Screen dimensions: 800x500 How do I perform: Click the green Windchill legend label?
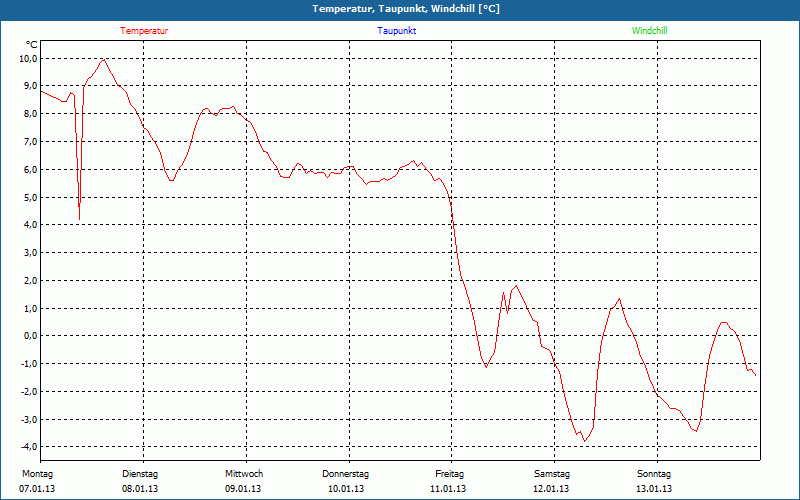click(649, 31)
